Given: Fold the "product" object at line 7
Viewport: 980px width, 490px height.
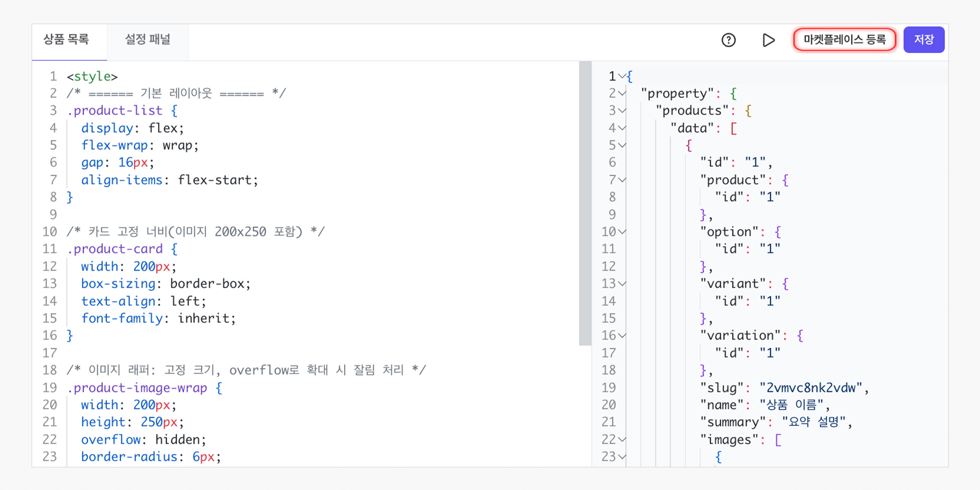Looking at the screenshot, I should [622, 180].
